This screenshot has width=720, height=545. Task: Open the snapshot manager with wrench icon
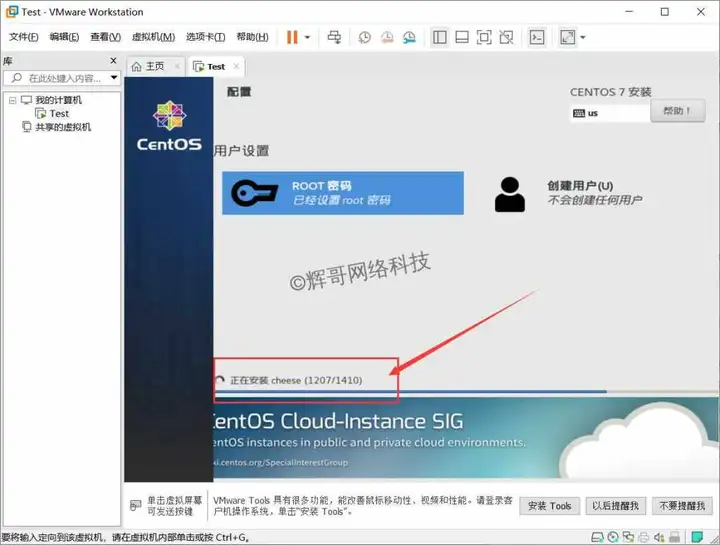point(409,37)
